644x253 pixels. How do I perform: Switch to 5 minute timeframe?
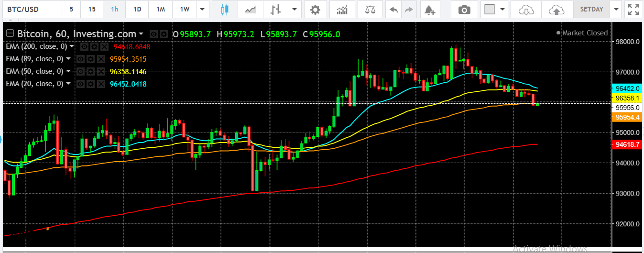click(x=71, y=10)
